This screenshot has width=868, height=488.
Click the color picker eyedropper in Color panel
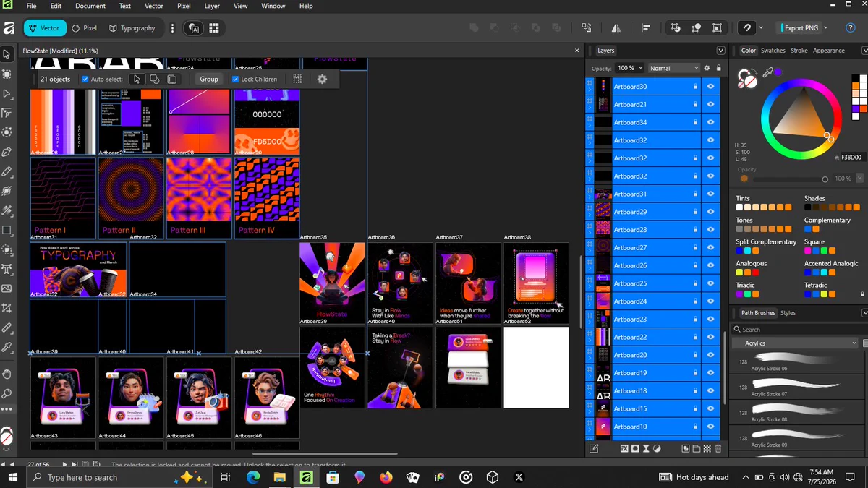point(768,73)
